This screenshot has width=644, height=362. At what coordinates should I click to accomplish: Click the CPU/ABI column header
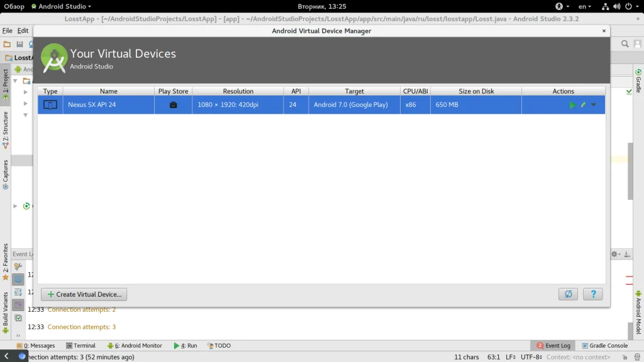click(x=415, y=91)
